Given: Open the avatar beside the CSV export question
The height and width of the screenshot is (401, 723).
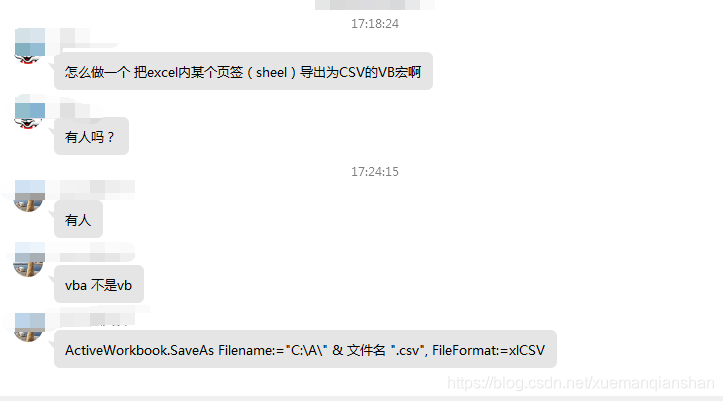Looking at the screenshot, I should [x=30, y=46].
